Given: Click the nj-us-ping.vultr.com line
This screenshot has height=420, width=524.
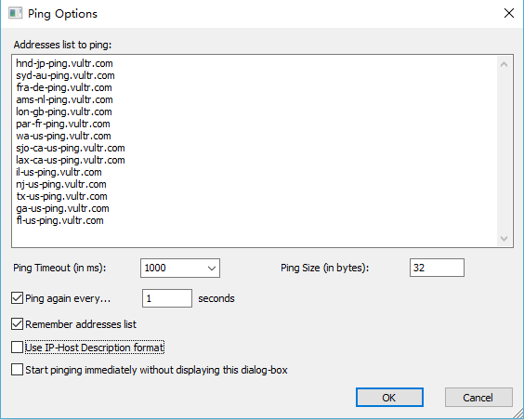Looking at the screenshot, I should coord(61,184).
